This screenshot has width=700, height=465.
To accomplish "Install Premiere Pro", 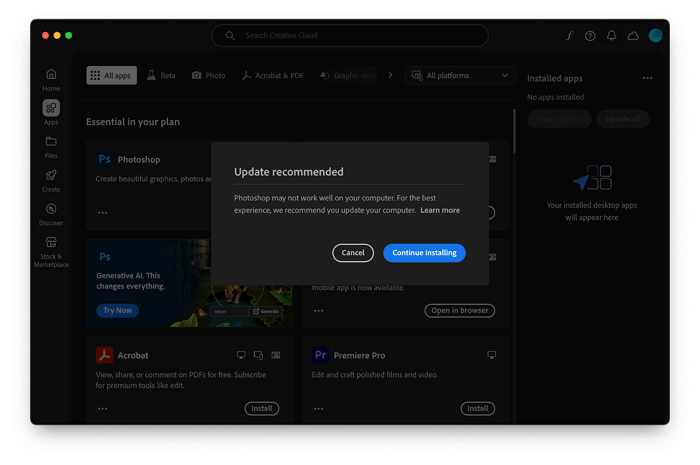I will pyautogui.click(x=478, y=408).
